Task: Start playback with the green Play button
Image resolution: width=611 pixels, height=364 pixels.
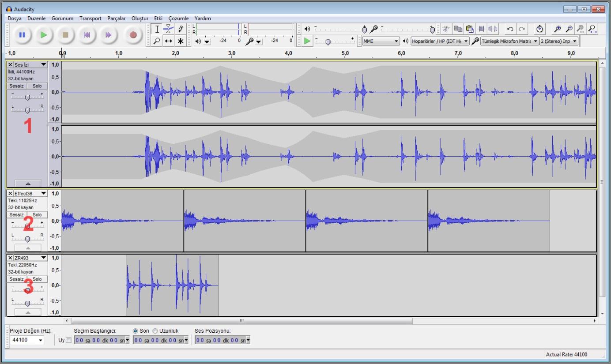Action: [43, 34]
